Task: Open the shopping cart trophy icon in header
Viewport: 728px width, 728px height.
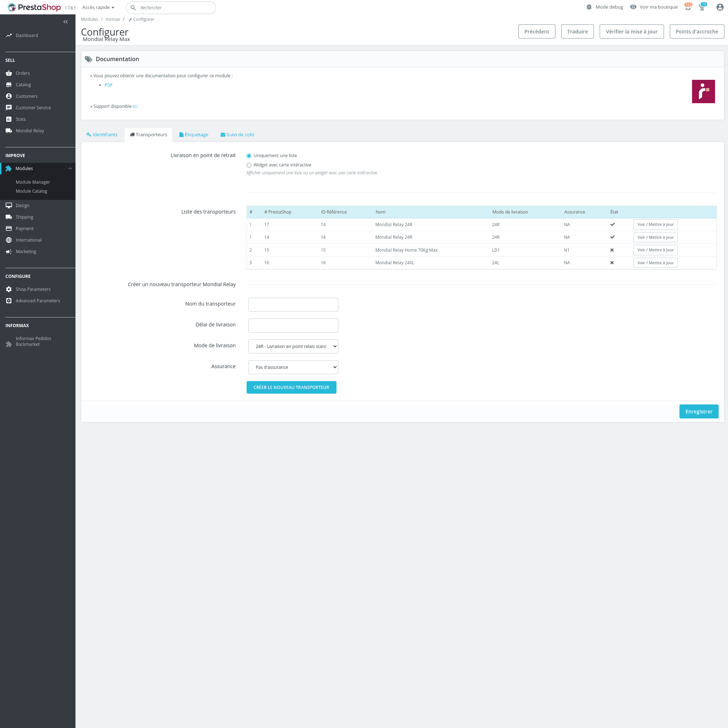Action: pyautogui.click(x=702, y=7)
